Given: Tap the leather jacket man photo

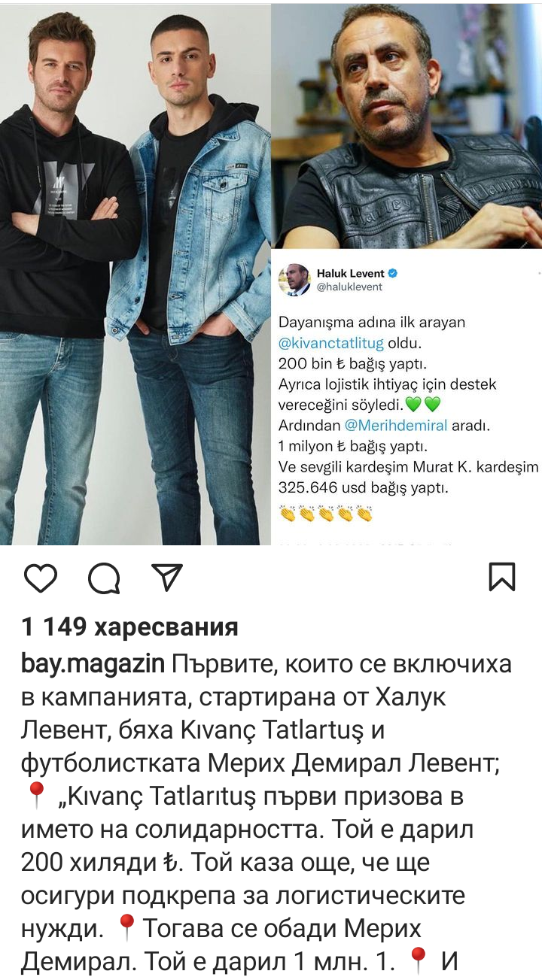Looking at the screenshot, I should [406, 124].
